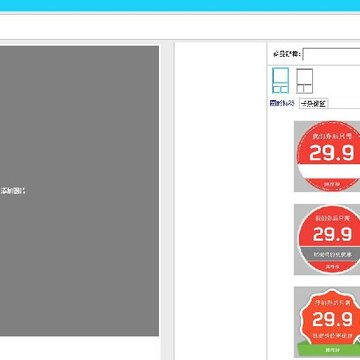Click the small button below the layout icons
Viewport: 360px width, 360px height.
coord(313,104)
